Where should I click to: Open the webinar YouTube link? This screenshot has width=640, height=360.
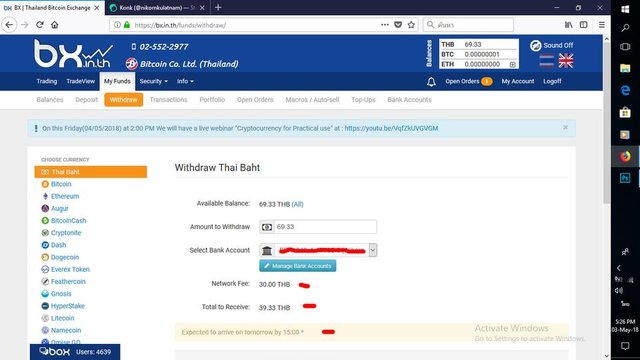pyautogui.click(x=391, y=128)
